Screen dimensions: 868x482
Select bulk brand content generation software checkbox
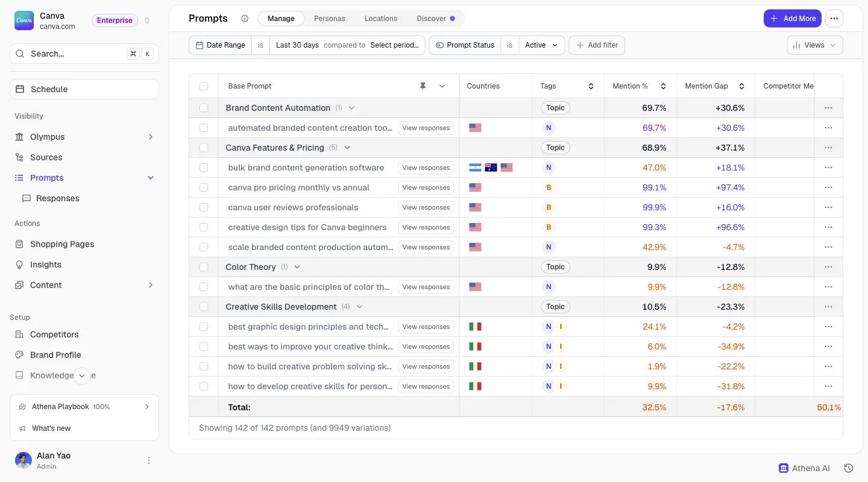click(x=204, y=167)
